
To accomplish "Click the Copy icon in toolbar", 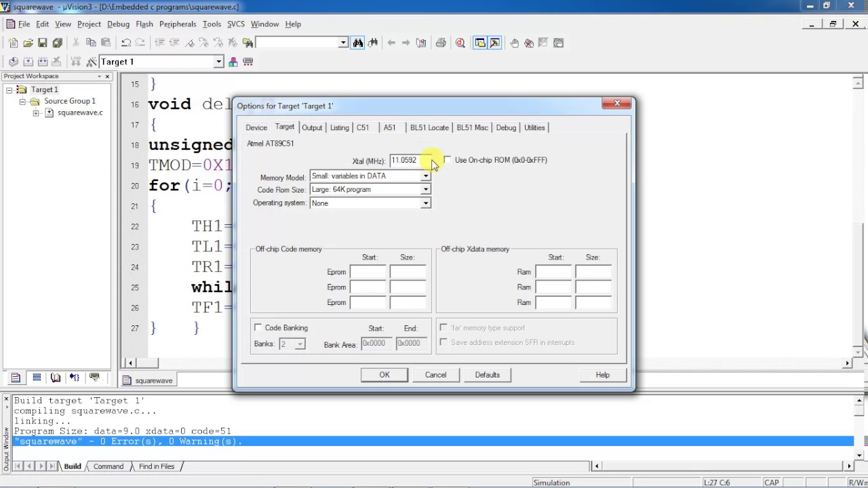I will 91,43.
